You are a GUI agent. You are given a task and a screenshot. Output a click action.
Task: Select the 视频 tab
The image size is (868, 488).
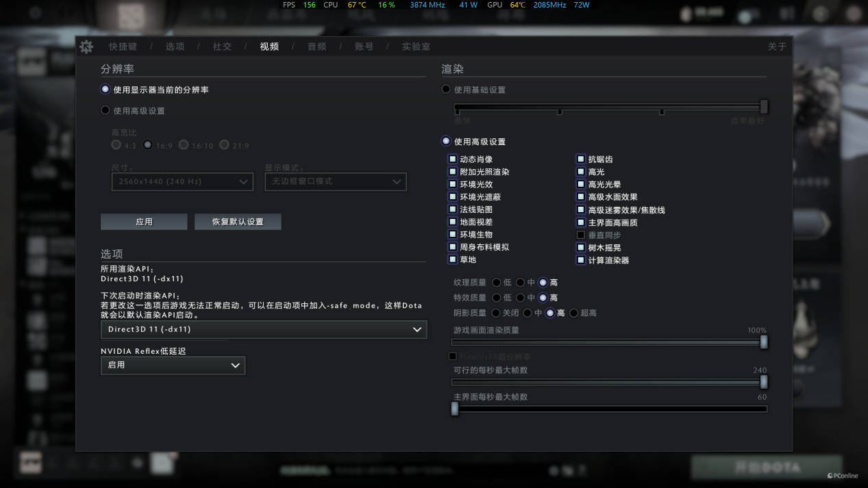(269, 47)
